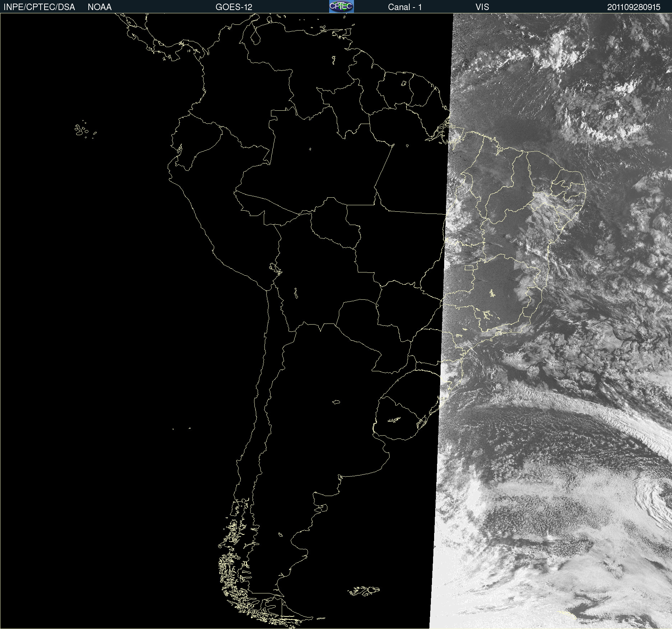
Task: Click the 201109280915 timestamp
Action: point(634,7)
